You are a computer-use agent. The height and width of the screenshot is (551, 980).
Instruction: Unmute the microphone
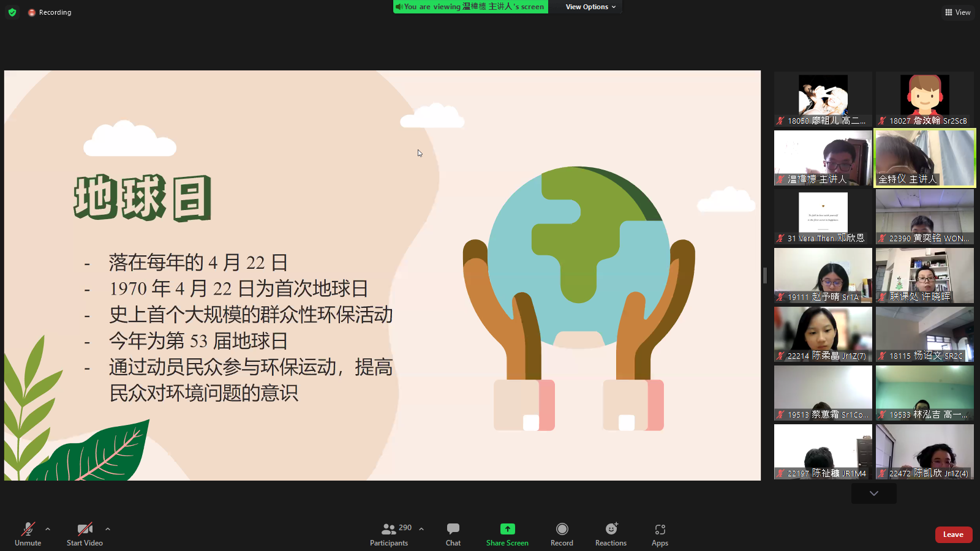click(28, 534)
